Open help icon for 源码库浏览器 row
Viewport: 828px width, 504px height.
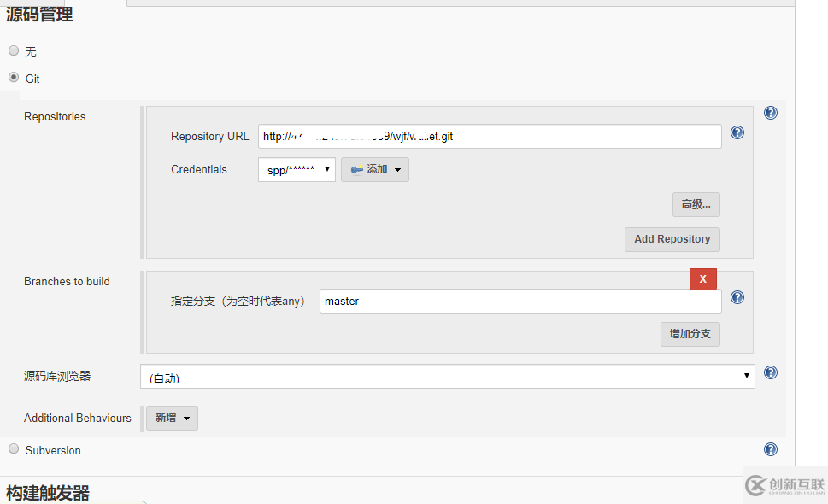coord(771,372)
